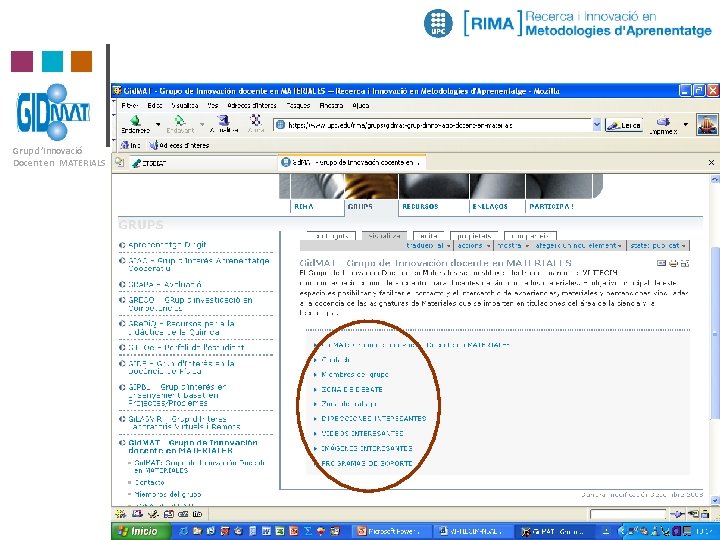Screen dimensions: 720x540
Task: Open the forward history dropdown arrow
Action: [x=202, y=124]
